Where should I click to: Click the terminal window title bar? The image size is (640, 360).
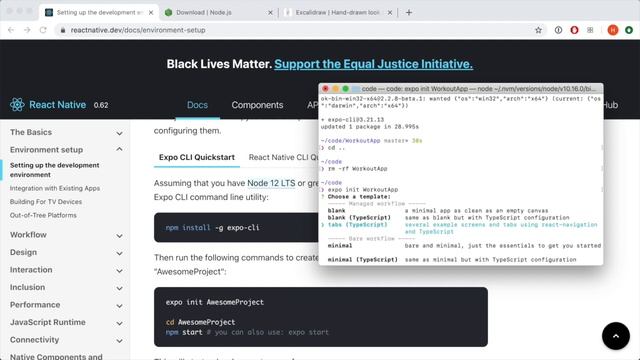[x=461, y=89]
